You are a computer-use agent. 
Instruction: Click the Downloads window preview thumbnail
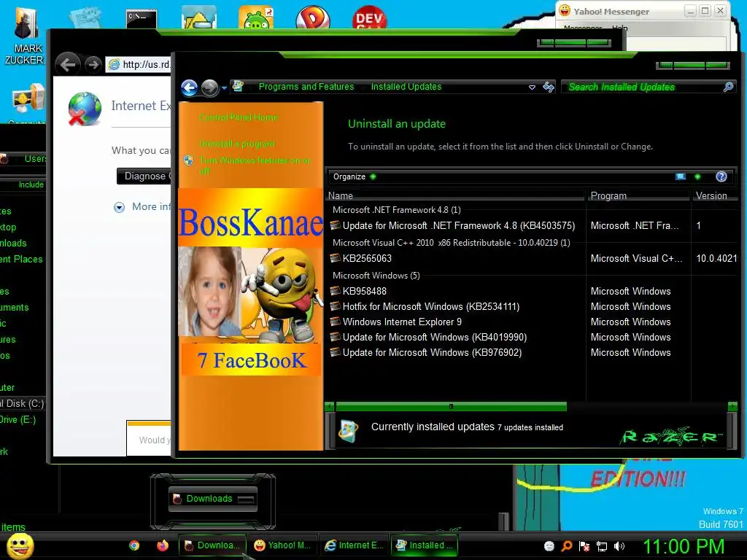point(213,499)
